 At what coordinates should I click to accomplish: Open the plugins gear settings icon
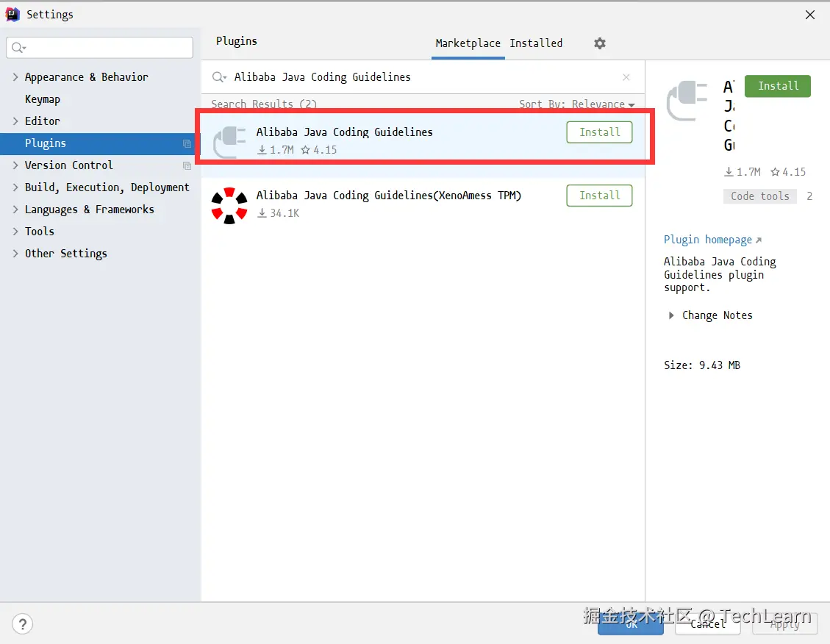[599, 43]
